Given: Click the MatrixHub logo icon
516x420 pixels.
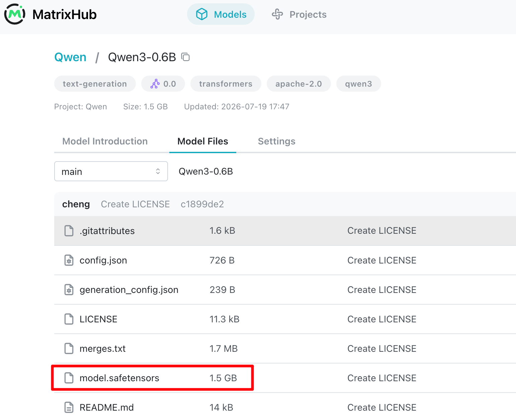Looking at the screenshot, I should click(15, 14).
